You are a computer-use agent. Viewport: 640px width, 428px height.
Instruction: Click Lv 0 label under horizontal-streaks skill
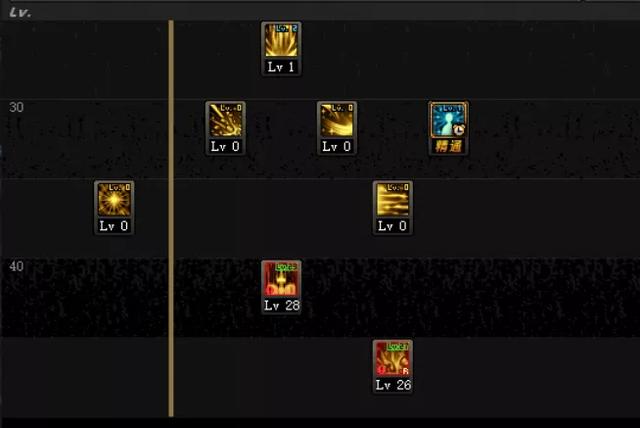392,226
